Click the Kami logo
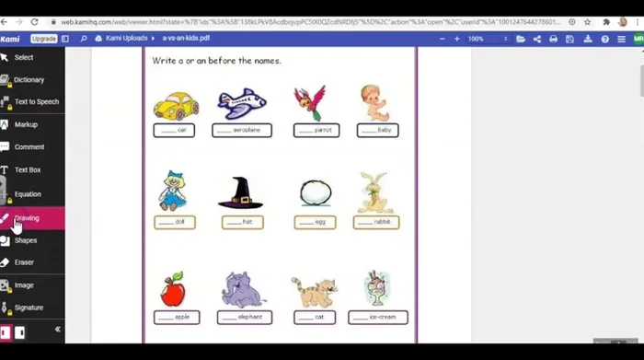Screen dimensions: 644x360 [x=10, y=39]
